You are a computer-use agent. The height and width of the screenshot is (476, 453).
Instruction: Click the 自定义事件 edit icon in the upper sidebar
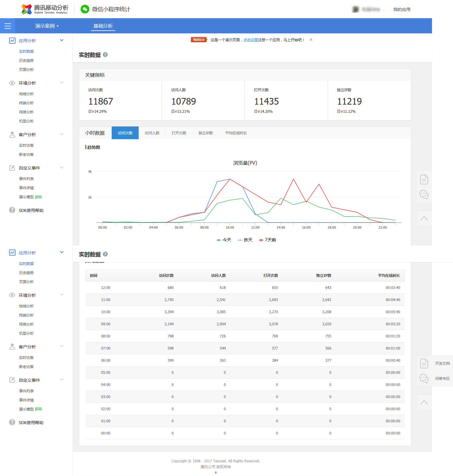[x=12, y=168]
